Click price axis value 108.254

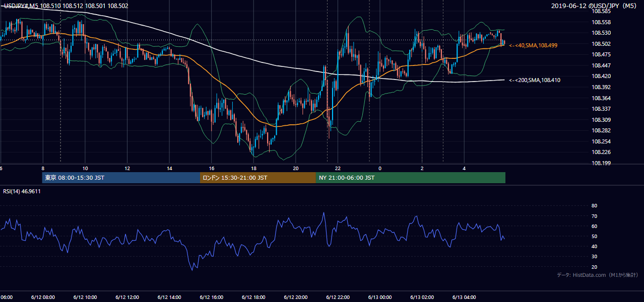601,141
